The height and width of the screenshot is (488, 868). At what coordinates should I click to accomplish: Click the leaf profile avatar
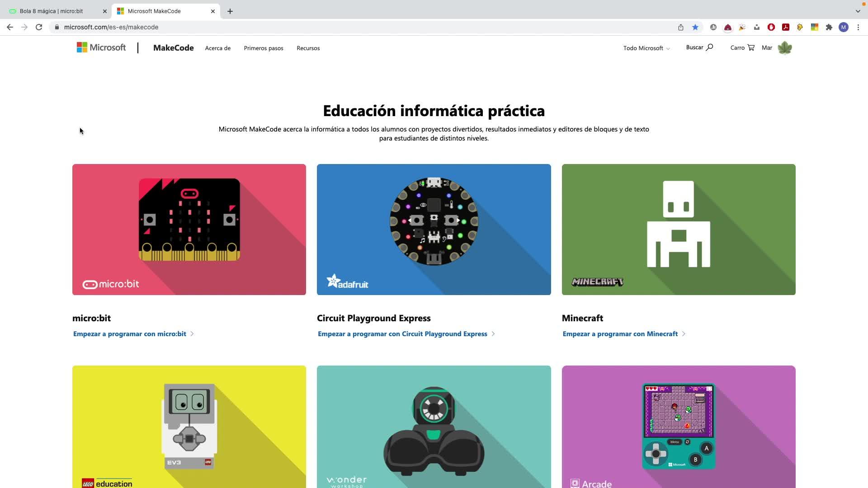click(x=785, y=47)
